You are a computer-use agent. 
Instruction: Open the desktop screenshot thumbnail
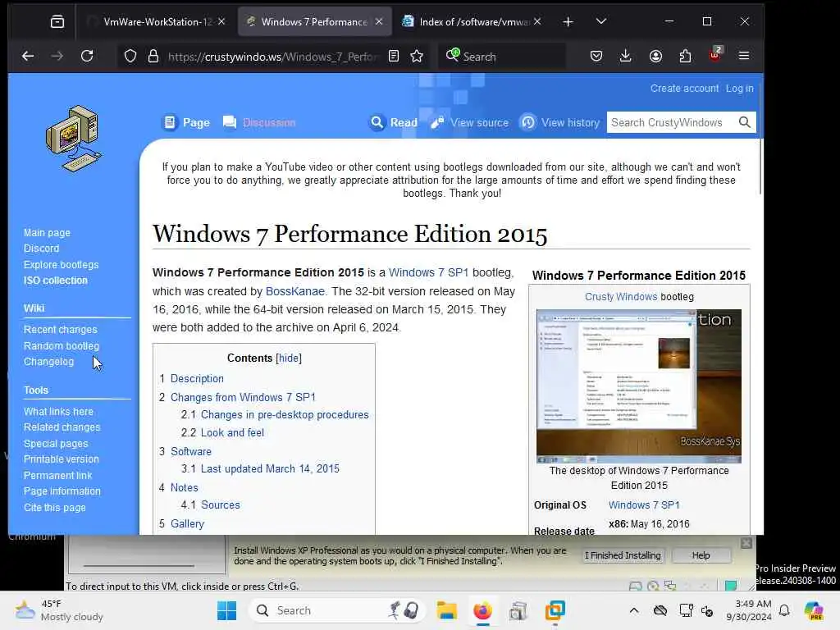click(638, 386)
